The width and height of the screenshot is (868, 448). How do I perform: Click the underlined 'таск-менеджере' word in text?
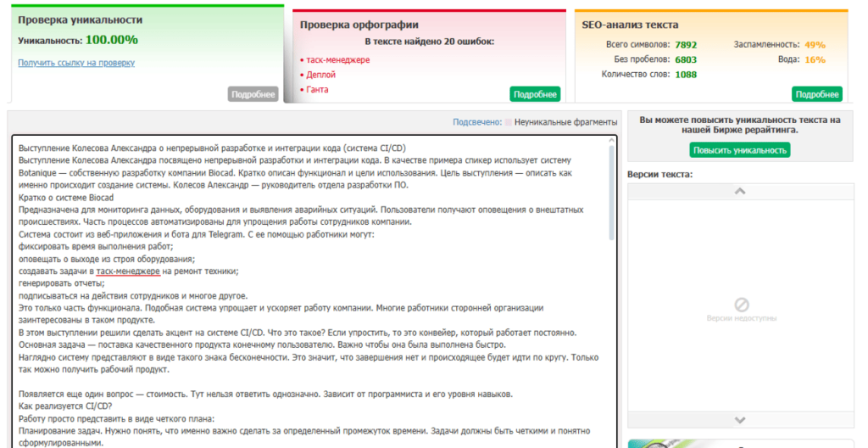pyautogui.click(x=128, y=272)
